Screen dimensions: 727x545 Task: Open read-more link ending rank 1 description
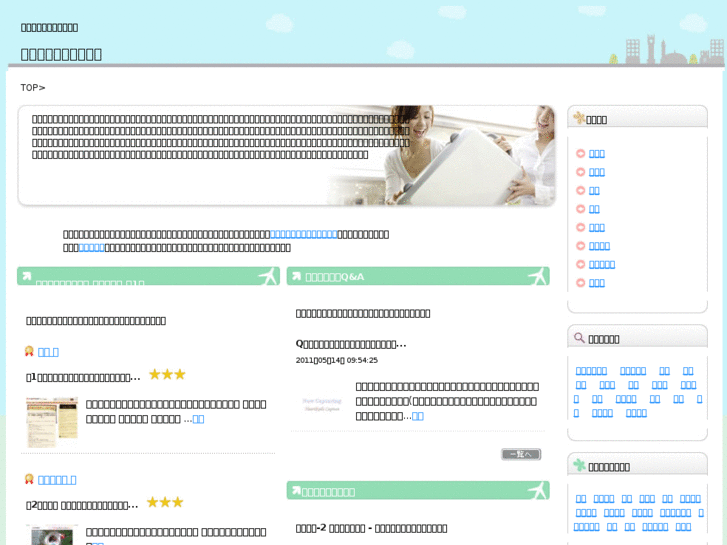click(198, 419)
